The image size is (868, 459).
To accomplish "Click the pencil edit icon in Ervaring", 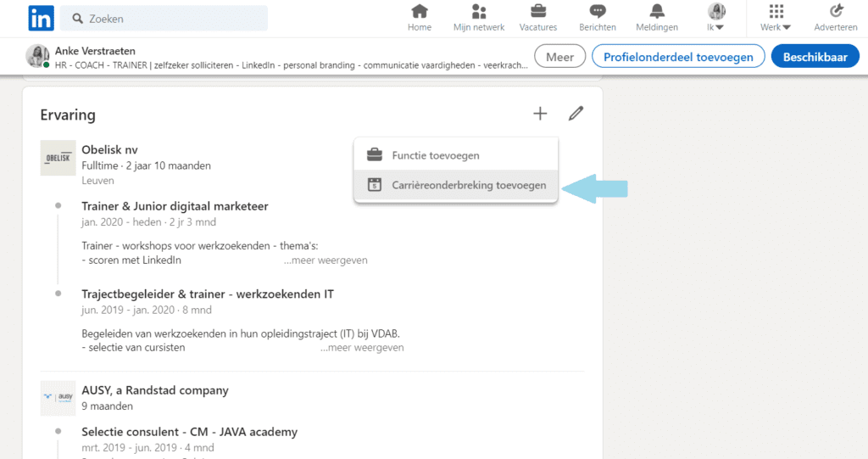I will coord(576,114).
